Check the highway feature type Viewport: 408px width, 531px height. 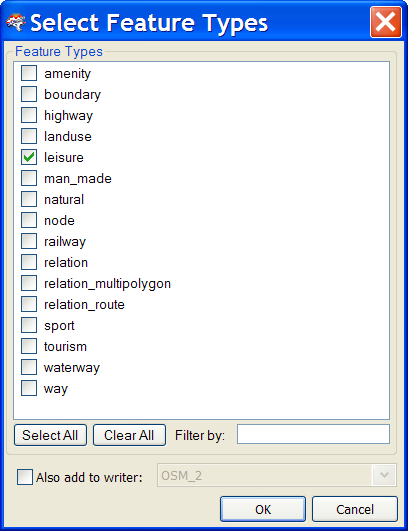click(x=29, y=115)
